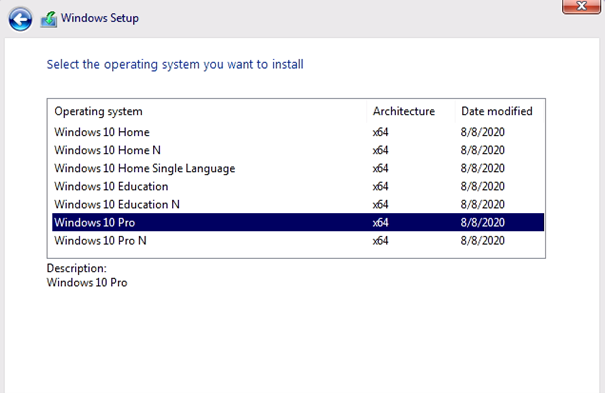
Task: Select Windows 10 Home edition
Action: click(298, 132)
